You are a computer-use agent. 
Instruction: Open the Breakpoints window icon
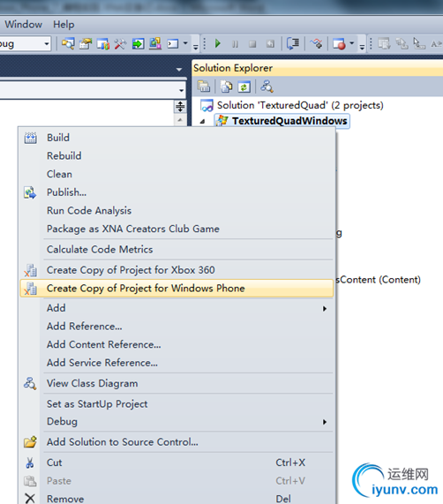point(339,43)
